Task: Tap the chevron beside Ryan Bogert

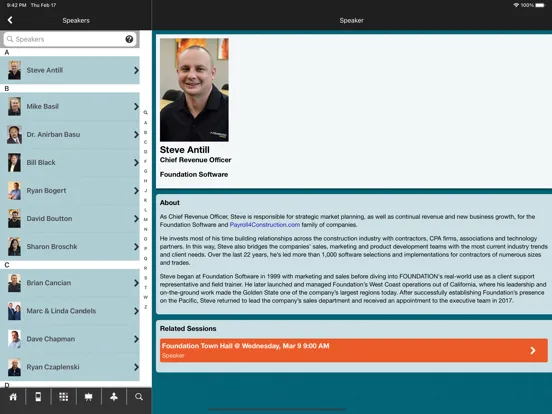Action: pos(136,190)
